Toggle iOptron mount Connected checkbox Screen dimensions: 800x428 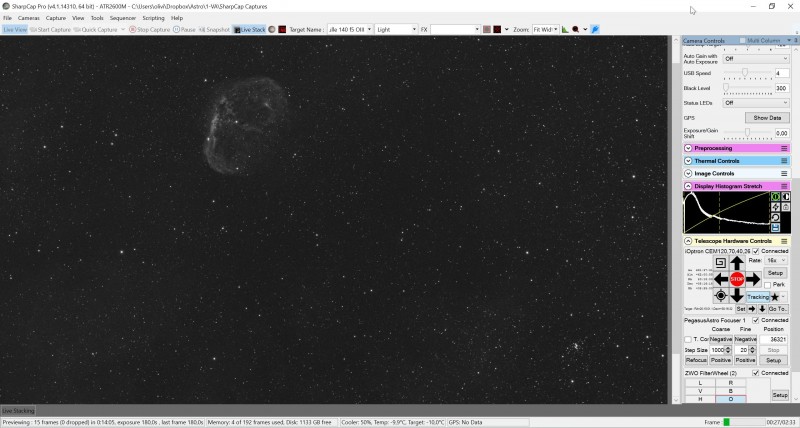(x=756, y=251)
